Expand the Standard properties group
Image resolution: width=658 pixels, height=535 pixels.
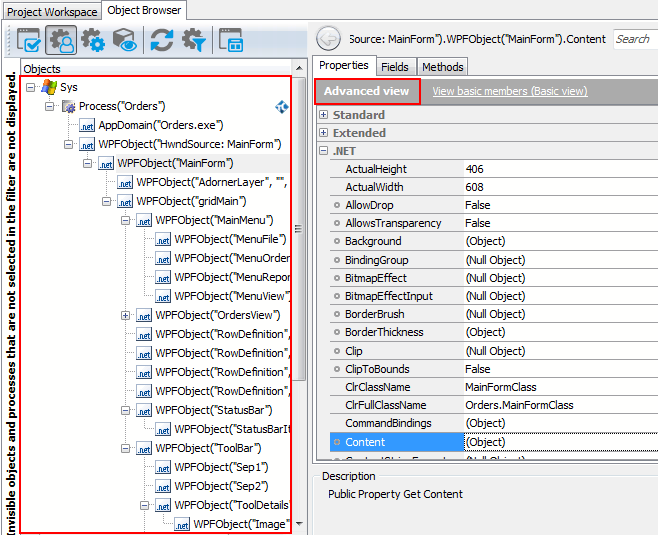pyautogui.click(x=323, y=115)
